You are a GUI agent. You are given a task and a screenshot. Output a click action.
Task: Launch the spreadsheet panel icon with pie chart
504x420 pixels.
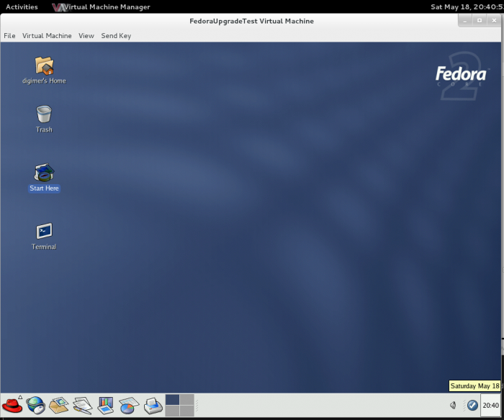click(x=129, y=405)
